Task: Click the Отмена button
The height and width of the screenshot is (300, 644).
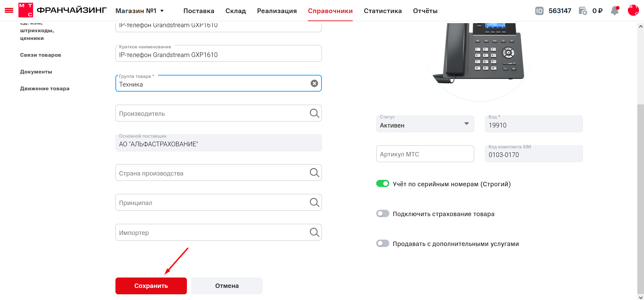Action: point(227,286)
